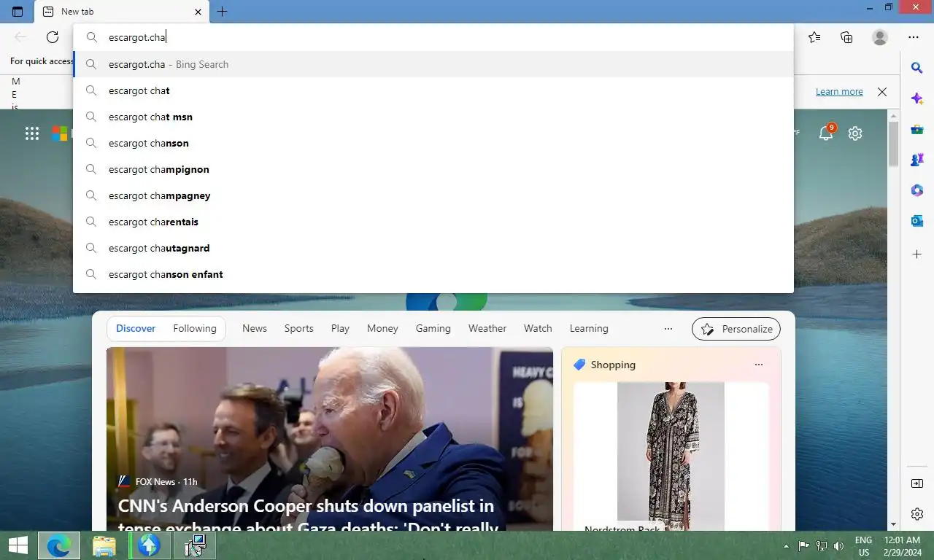The height and width of the screenshot is (560, 934).
Task: Open the News feed tab
Action: [255, 329]
